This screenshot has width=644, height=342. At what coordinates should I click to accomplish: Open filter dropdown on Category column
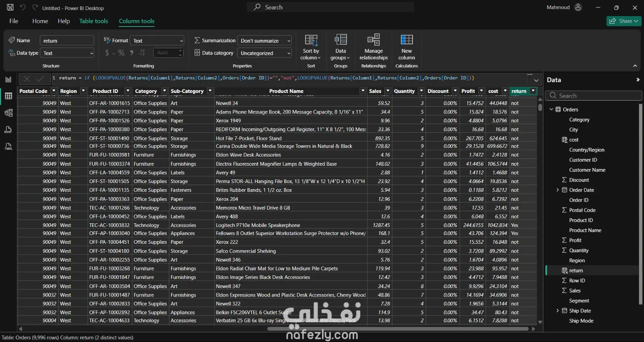click(x=164, y=91)
